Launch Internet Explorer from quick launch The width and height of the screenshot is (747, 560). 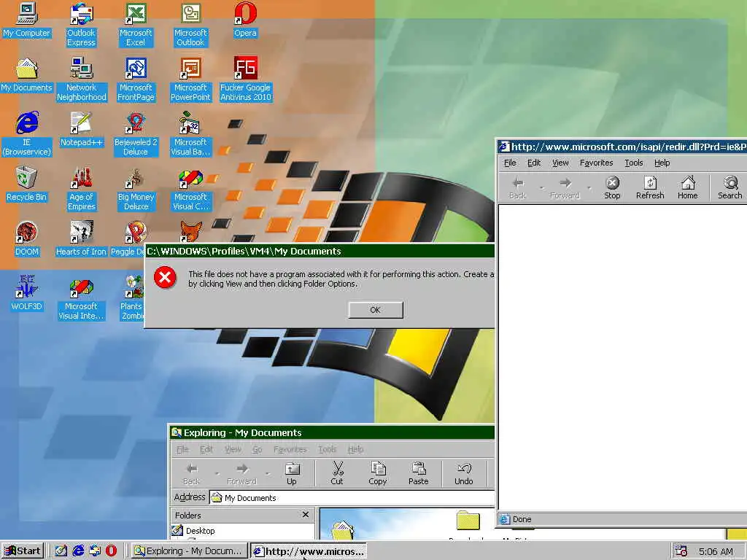click(x=78, y=551)
